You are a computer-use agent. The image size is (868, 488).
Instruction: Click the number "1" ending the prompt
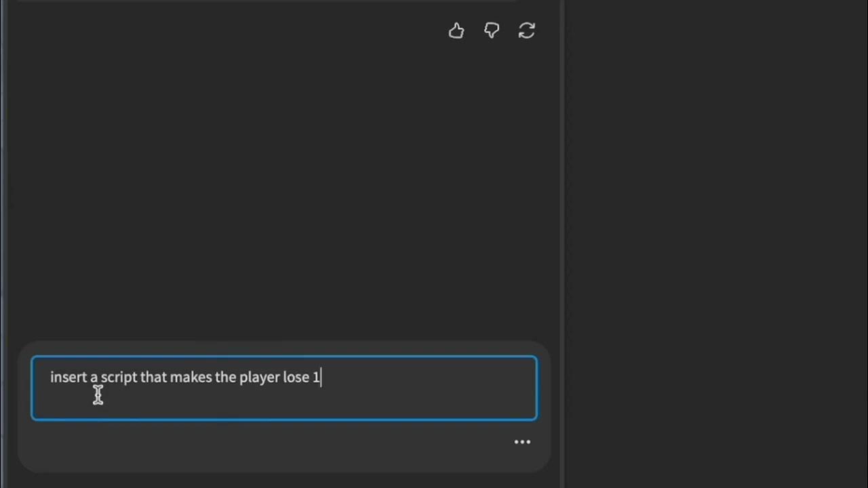click(x=315, y=377)
